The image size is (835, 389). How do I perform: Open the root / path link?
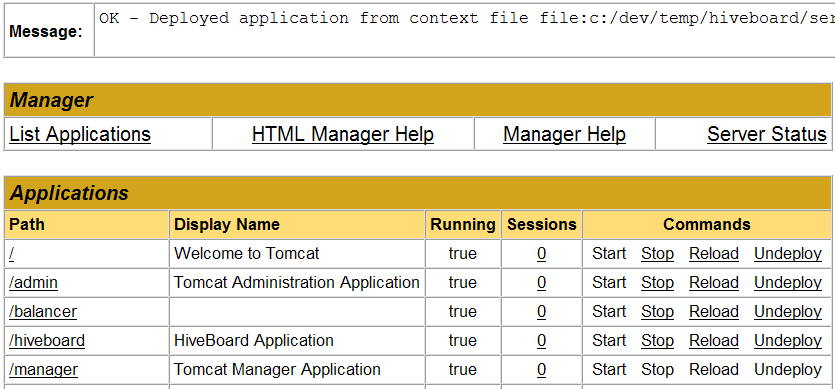[x=12, y=254]
